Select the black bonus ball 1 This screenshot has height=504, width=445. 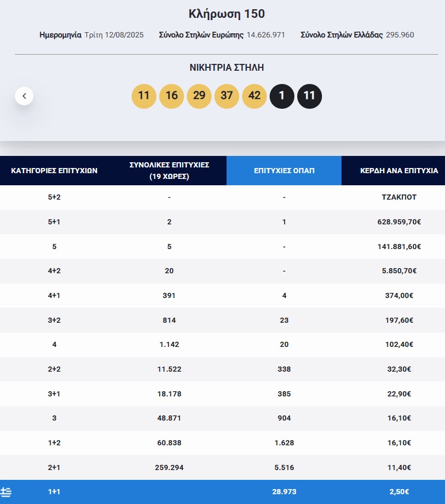[x=282, y=96]
